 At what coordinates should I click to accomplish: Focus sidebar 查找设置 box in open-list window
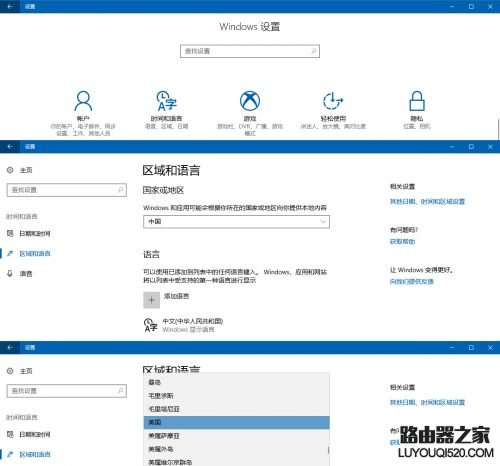(x=67, y=391)
